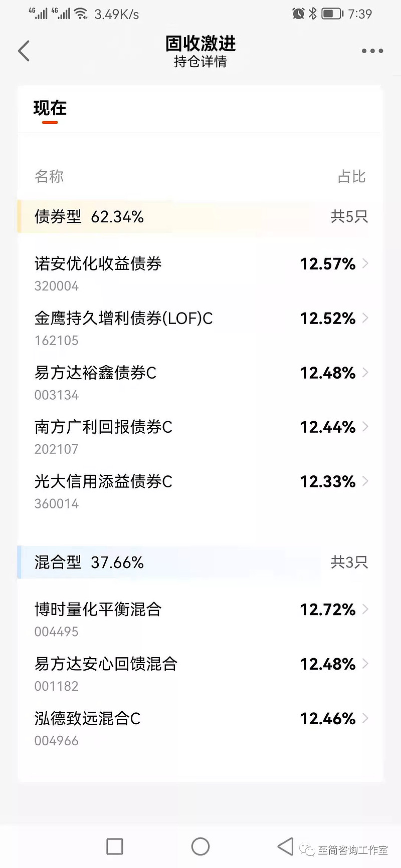Open details chevron for 金鹰持久增利债券(LOF)C
The image size is (401, 868).
click(x=365, y=318)
